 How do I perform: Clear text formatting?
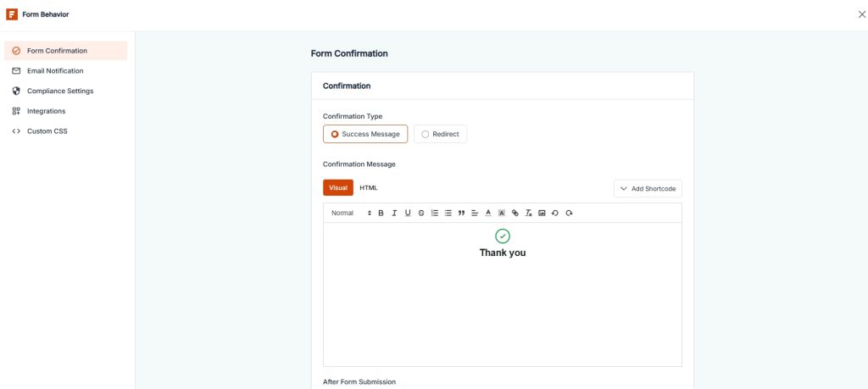pos(529,213)
